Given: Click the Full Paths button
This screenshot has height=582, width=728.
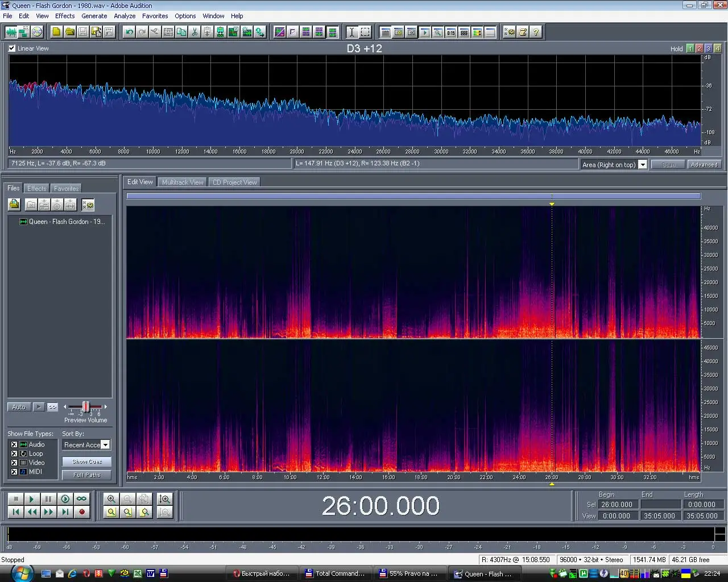Looking at the screenshot, I should [86, 475].
